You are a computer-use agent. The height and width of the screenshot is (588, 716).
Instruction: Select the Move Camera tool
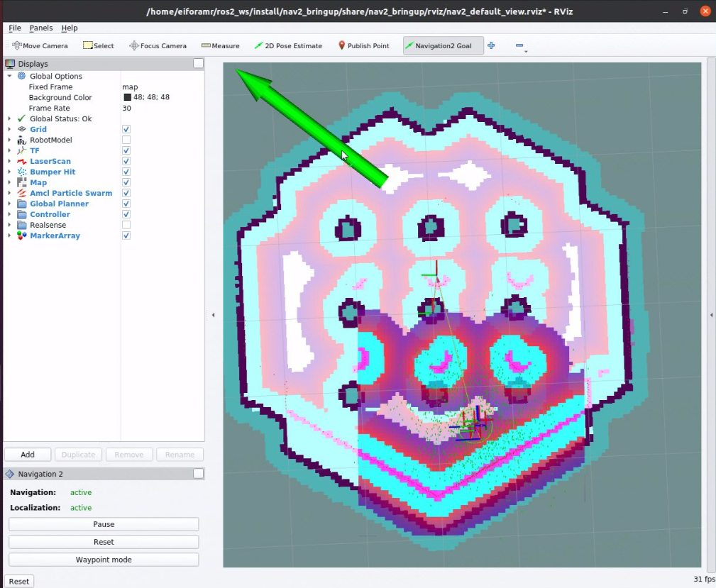click(x=40, y=45)
